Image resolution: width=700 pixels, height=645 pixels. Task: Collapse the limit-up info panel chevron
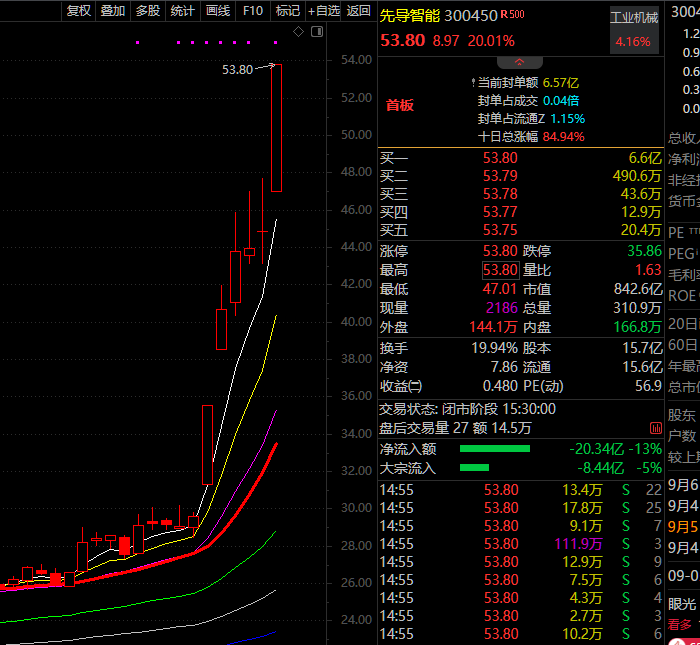coord(519,62)
